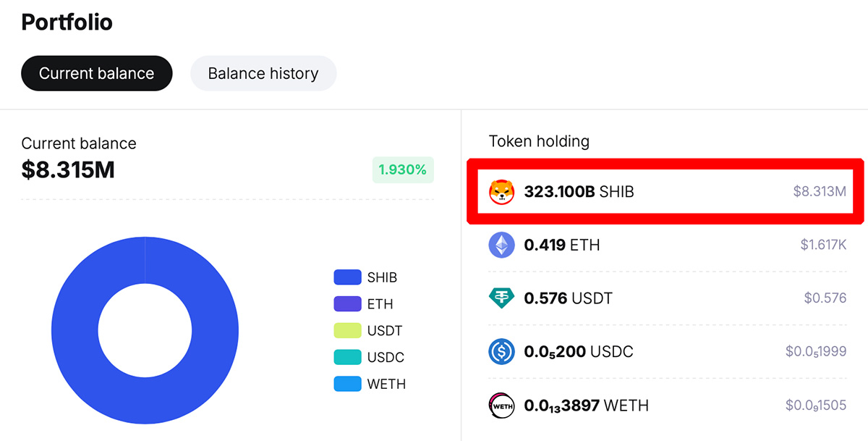Select the WETH legend color swatch
The width and height of the screenshot is (868, 441).
click(x=347, y=384)
